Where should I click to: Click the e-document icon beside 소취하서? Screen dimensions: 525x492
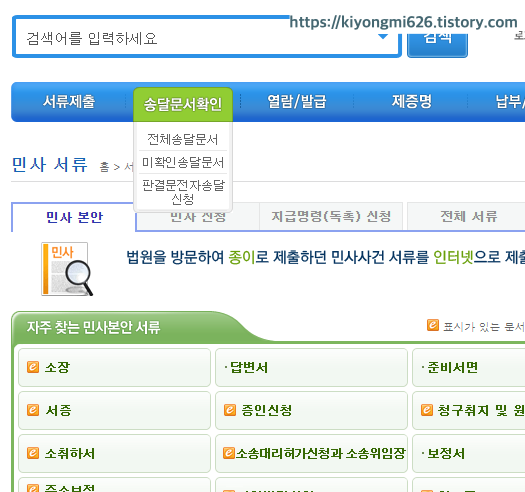pyautogui.click(x=33, y=453)
